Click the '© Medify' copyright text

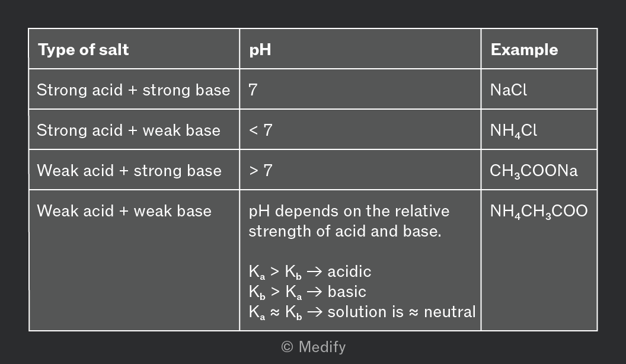coord(314,347)
